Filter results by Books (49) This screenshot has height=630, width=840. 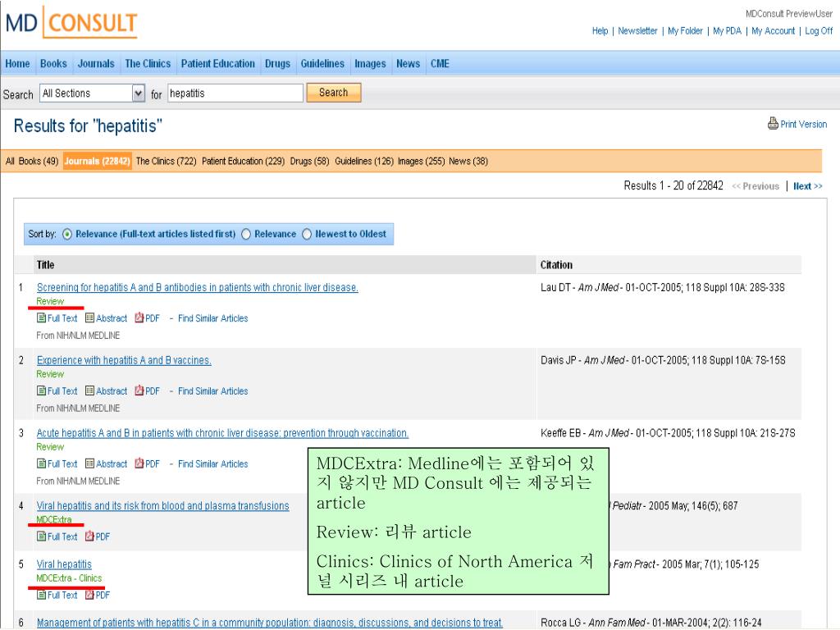(39, 162)
